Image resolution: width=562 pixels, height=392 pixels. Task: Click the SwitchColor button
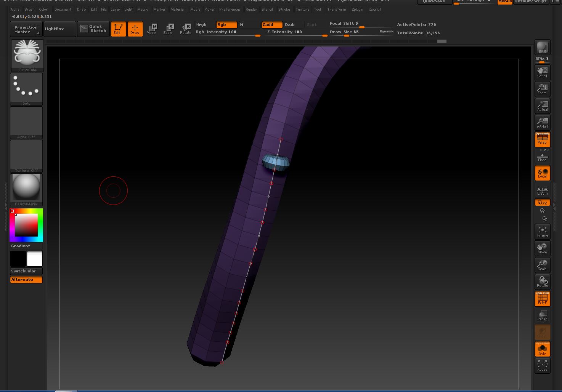[26, 271]
